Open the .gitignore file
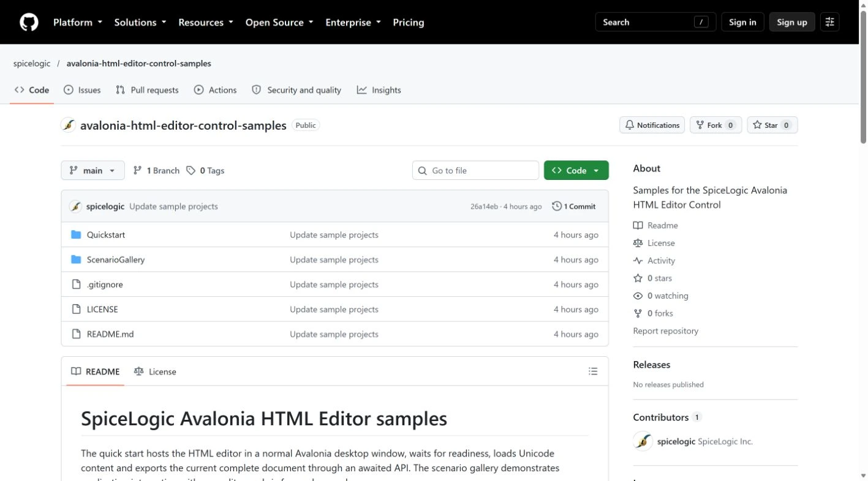 [105, 285]
